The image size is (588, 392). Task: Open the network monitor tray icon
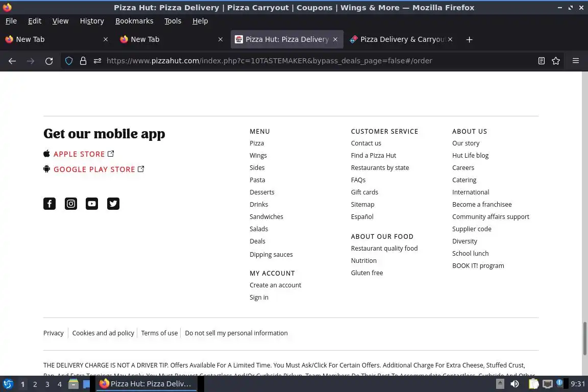pos(548,384)
